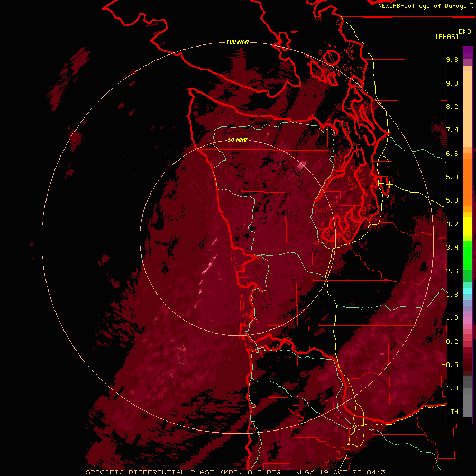Pick the pink segment near 1.0 on color bar

467,321
